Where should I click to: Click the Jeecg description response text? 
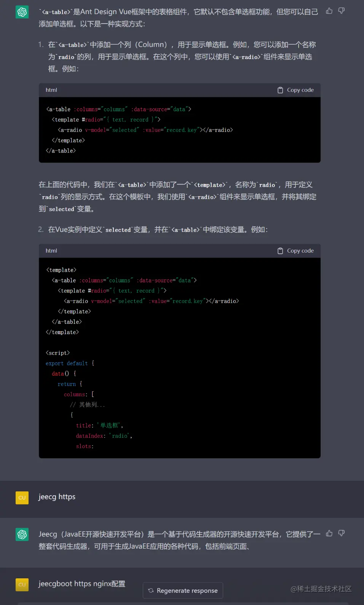tap(179, 541)
